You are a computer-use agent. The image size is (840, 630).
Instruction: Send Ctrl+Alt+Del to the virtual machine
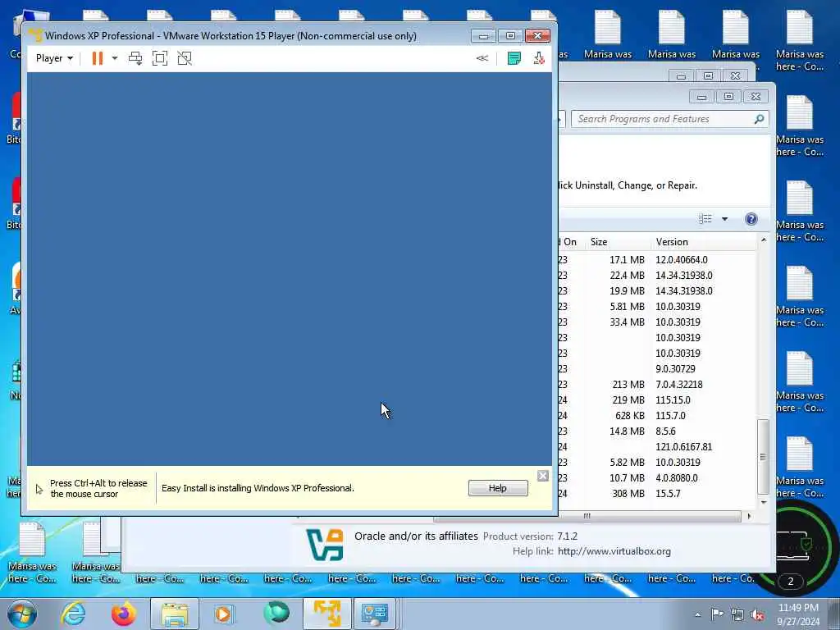pyautogui.click(x=135, y=58)
